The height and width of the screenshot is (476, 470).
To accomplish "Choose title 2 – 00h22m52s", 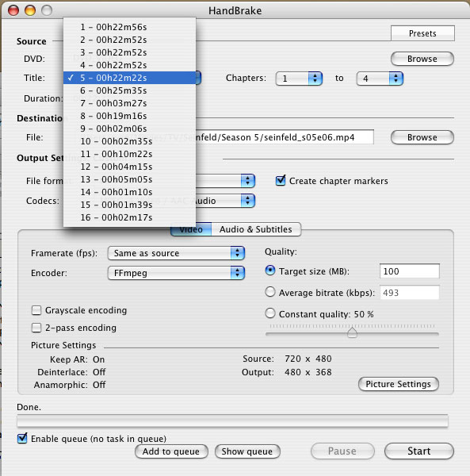I will tap(129, 40).
